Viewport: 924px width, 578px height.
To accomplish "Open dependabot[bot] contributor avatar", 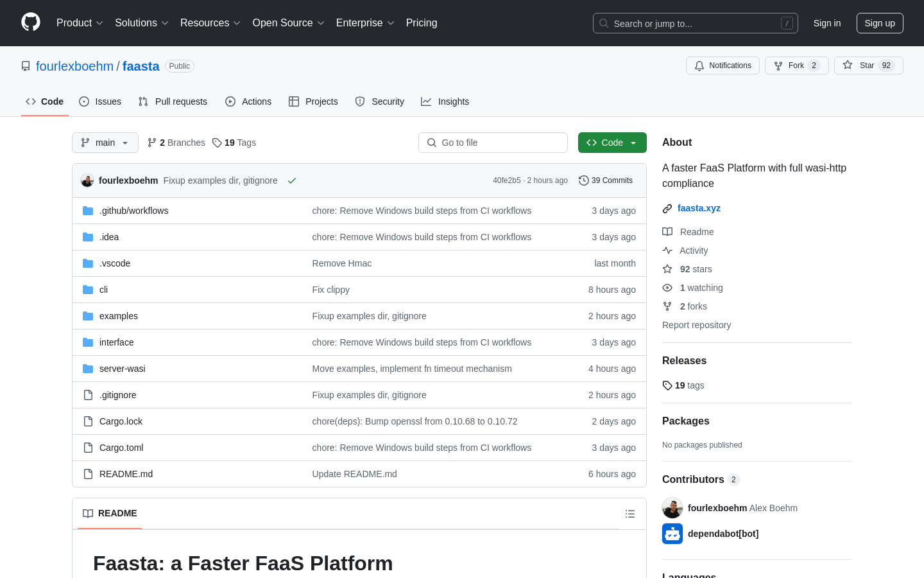I will [x=672, y=534].
